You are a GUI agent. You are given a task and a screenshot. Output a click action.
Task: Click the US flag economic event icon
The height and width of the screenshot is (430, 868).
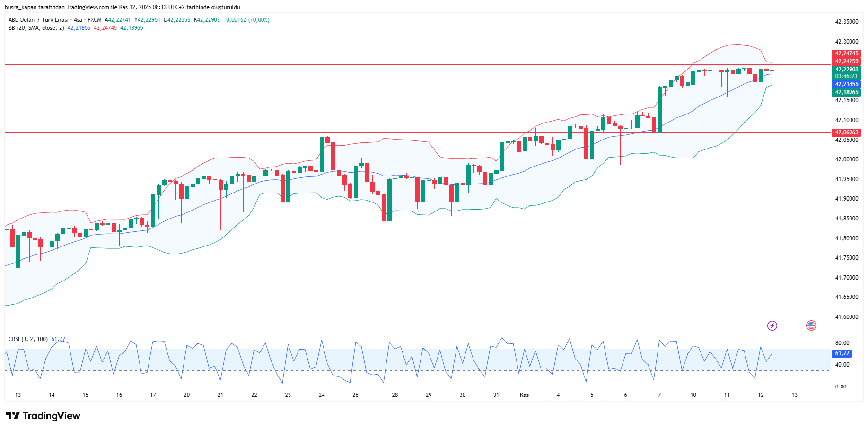[x=811, y=325]
